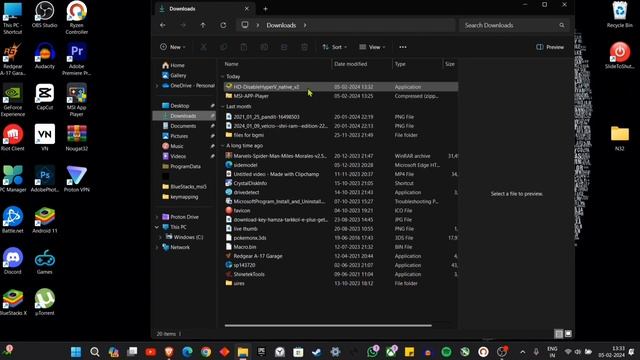Open the New item dropdown

pos(173,47)
